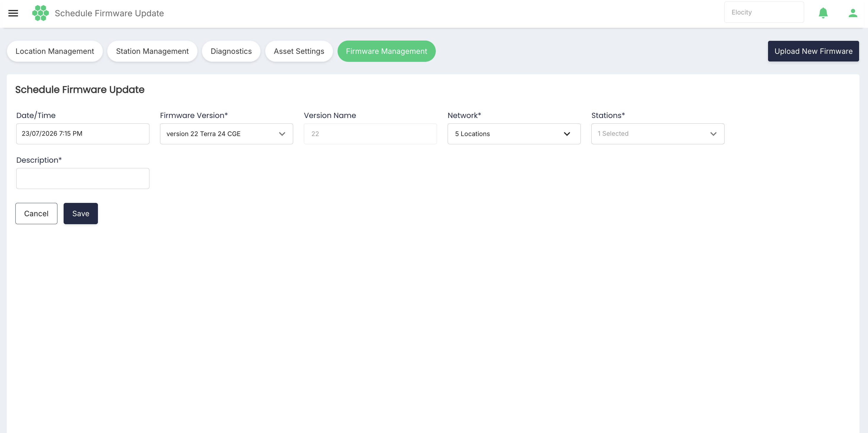Click the Stations* field label
Screen dimensions: 868x433
coord(608,116)
